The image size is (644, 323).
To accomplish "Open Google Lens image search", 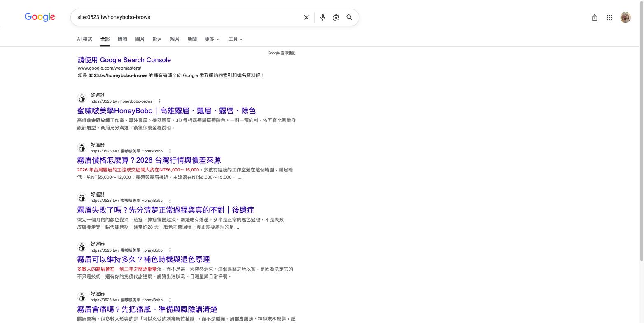I will point(336,17).
